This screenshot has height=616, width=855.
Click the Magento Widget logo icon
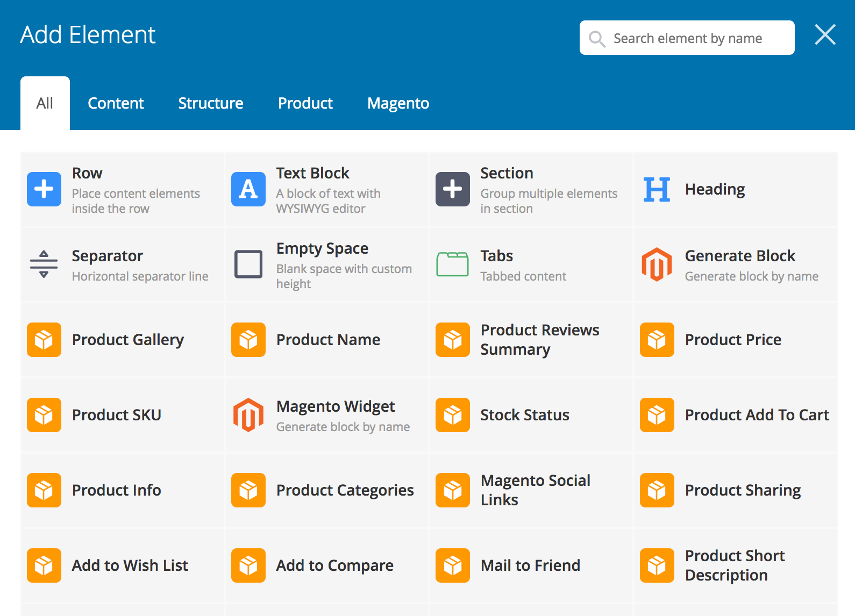[x=248, y=415]
